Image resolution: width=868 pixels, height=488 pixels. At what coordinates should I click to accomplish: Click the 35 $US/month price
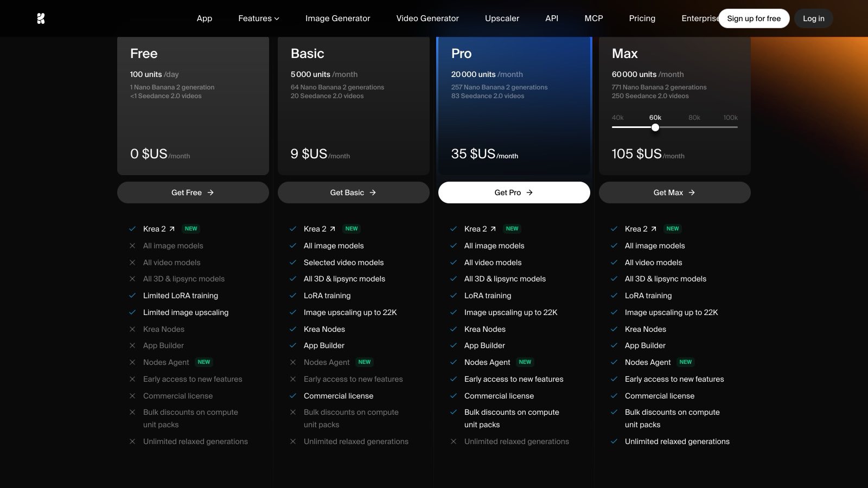pos(484,154)
